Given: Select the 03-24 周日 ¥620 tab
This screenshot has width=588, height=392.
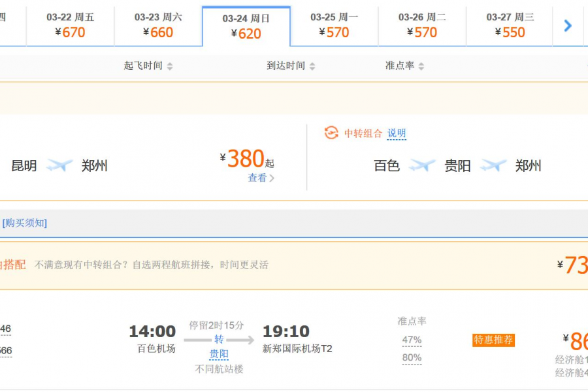Looking at the screenshot, I should pos(247,26).
